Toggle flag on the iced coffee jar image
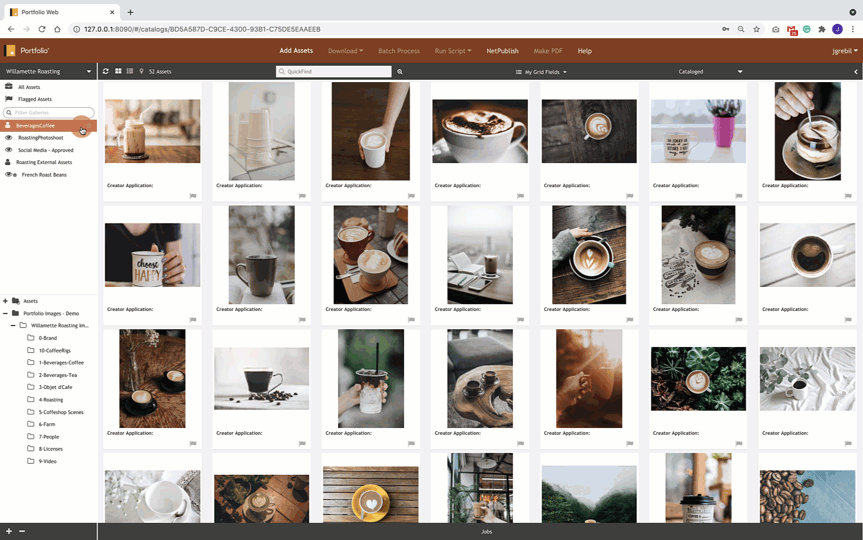The image size is (863, 540). coord(193,195)
